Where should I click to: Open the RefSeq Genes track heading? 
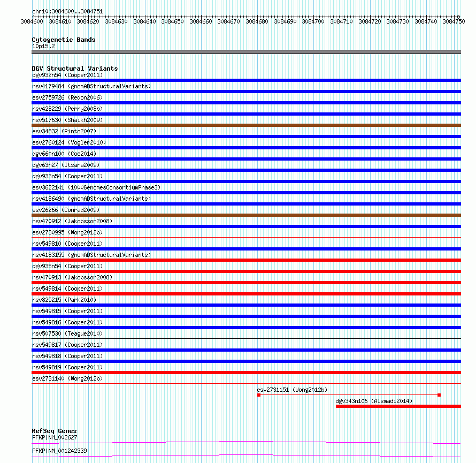click(54, 431)
